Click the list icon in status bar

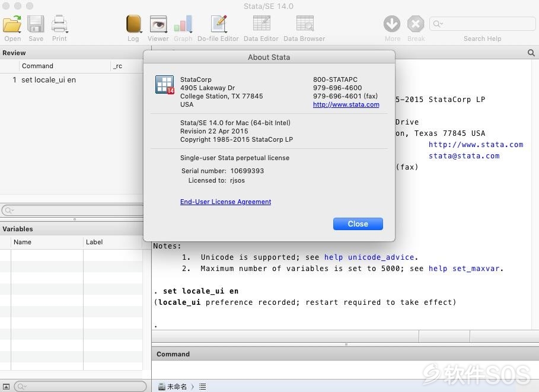pos(202,387)
